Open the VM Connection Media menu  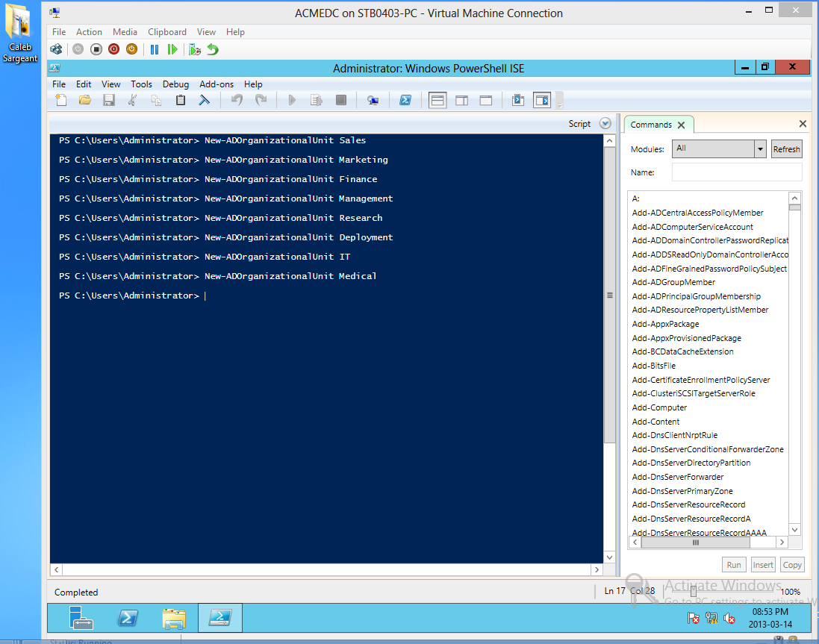[125, 32]
